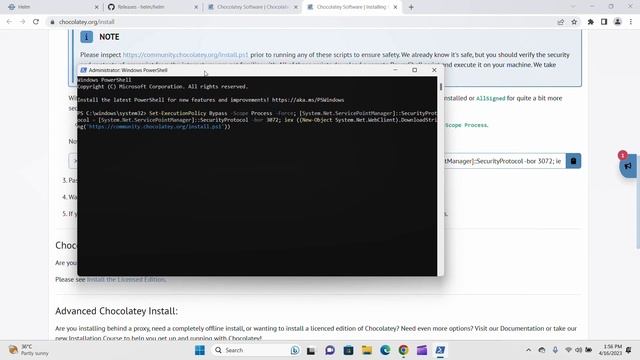This screenshot has height=360, width=640.
Task: Click the NOTE info icon
Action: tap(87, 37)
